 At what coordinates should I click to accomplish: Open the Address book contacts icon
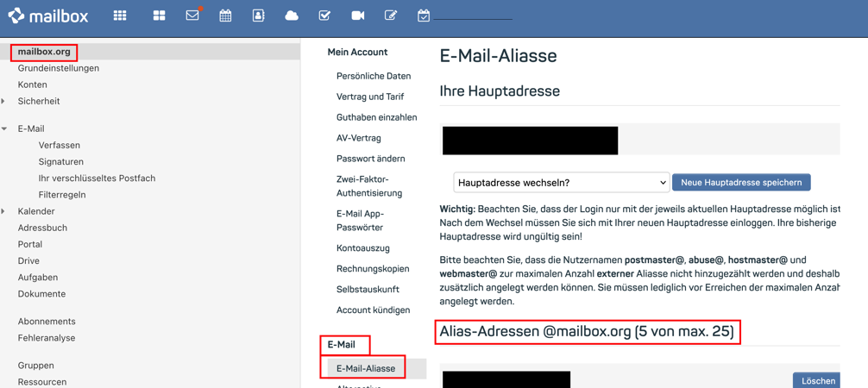pyautogui.click(x=258, y=16)
